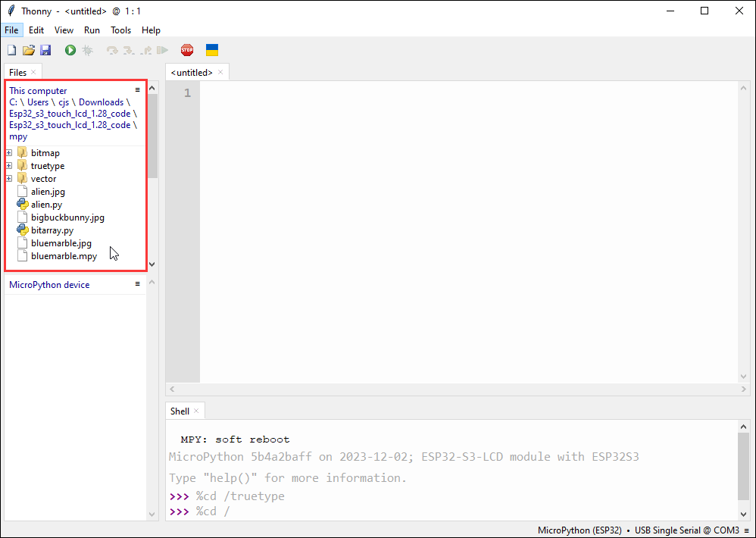Open This computer panel menu icon
Screen dimensions: 756x538
(x=137, y=89)
